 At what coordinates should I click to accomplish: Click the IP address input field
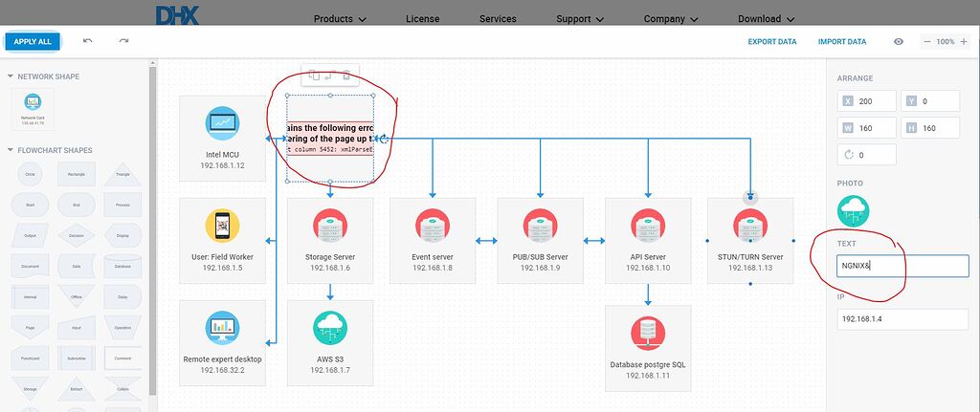[x=902, y=319]
